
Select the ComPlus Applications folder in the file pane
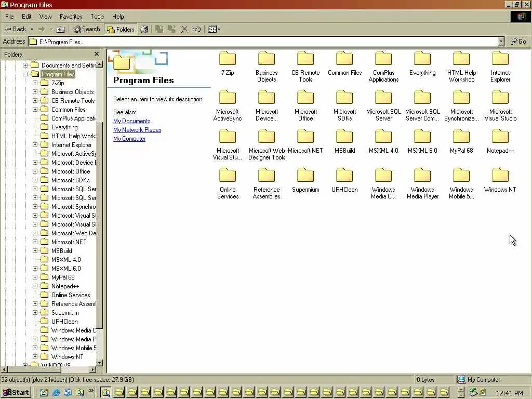point(383,66)
